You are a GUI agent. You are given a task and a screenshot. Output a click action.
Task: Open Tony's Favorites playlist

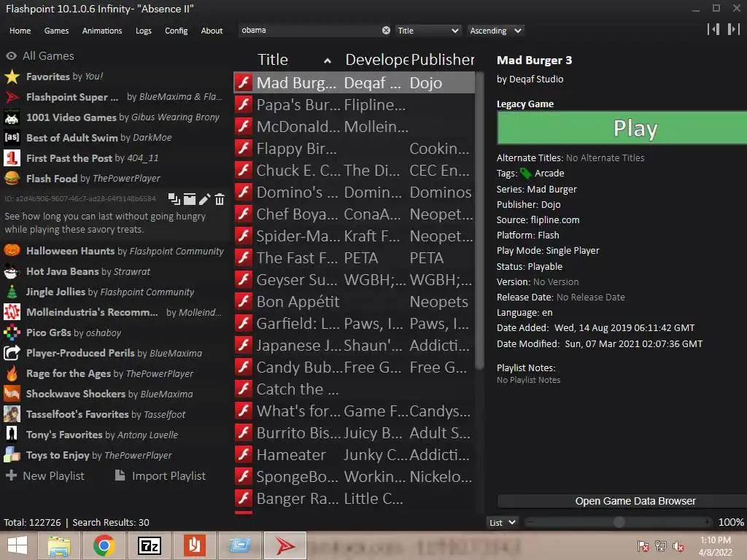(115, 435)
